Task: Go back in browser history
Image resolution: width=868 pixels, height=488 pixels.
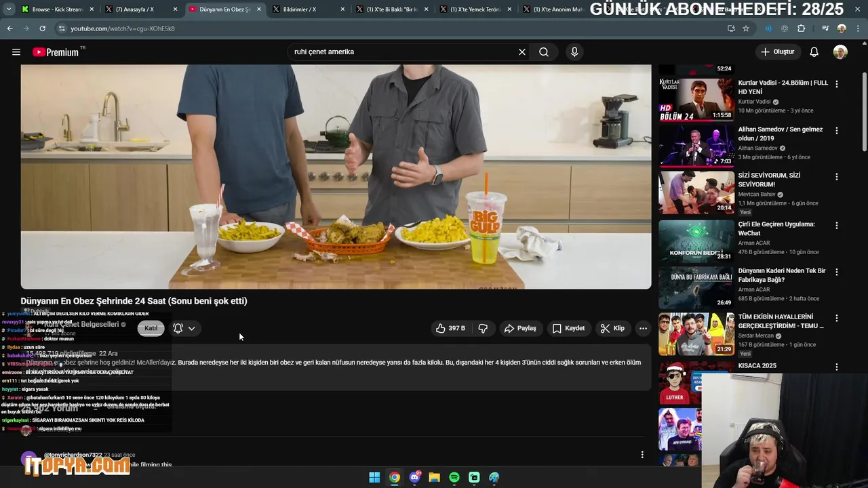Action: coord(9,28)
